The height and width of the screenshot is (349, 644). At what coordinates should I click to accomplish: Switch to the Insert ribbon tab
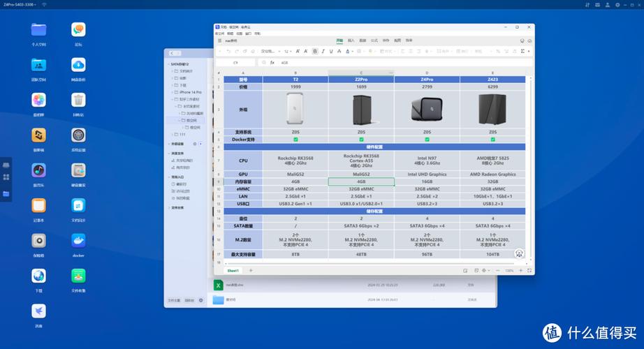[x=351, y=40]
